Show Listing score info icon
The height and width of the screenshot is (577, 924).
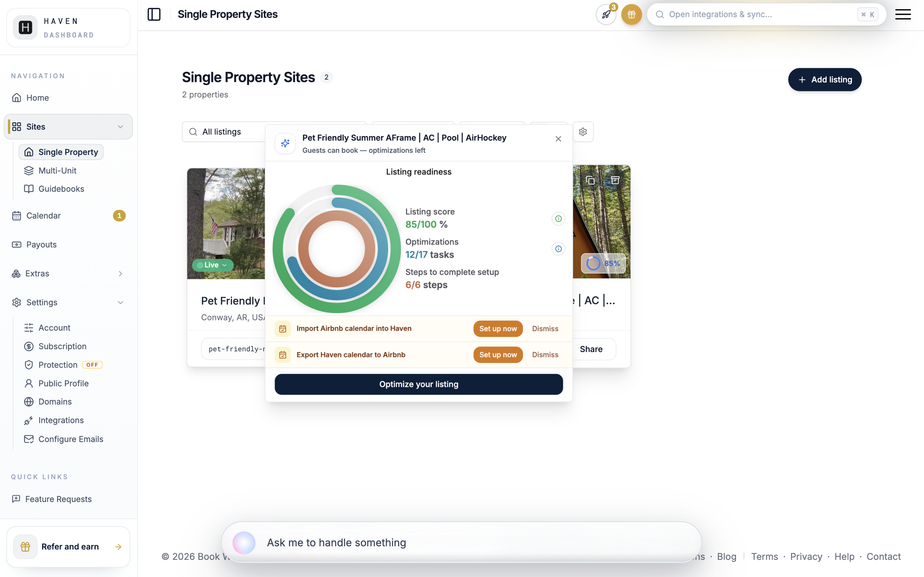pyautogui.click(x=558, y=219)
